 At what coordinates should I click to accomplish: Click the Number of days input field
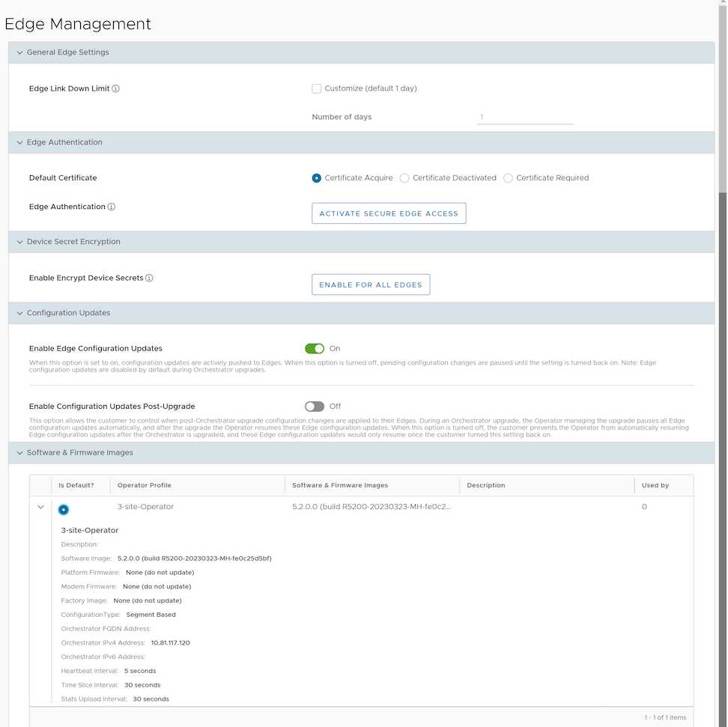tap(525, 117)
